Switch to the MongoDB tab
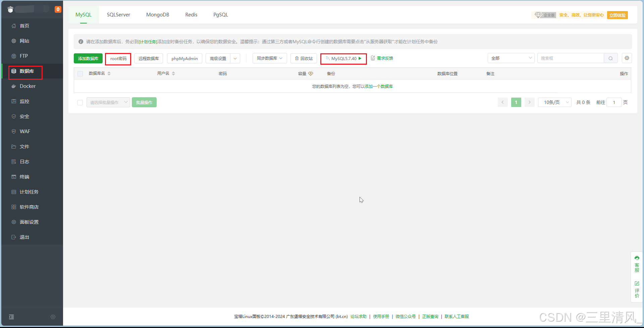644x328 pixels. coord(158,15)
